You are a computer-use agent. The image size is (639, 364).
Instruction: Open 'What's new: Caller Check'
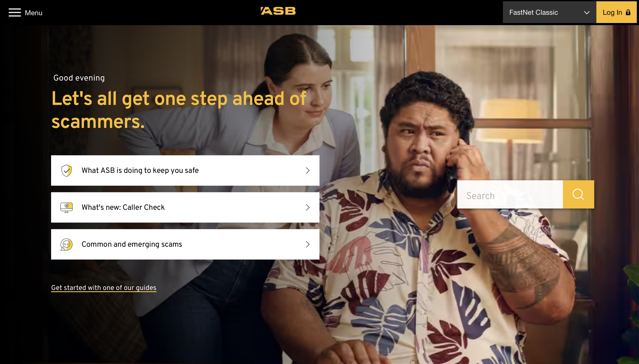click(x=185, y=207)
